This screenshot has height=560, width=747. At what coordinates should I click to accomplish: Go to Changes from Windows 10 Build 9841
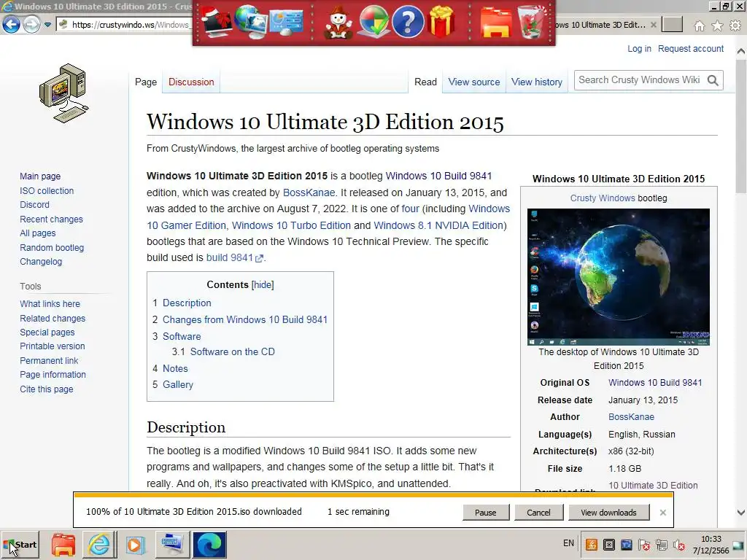[x=245, y=319]
